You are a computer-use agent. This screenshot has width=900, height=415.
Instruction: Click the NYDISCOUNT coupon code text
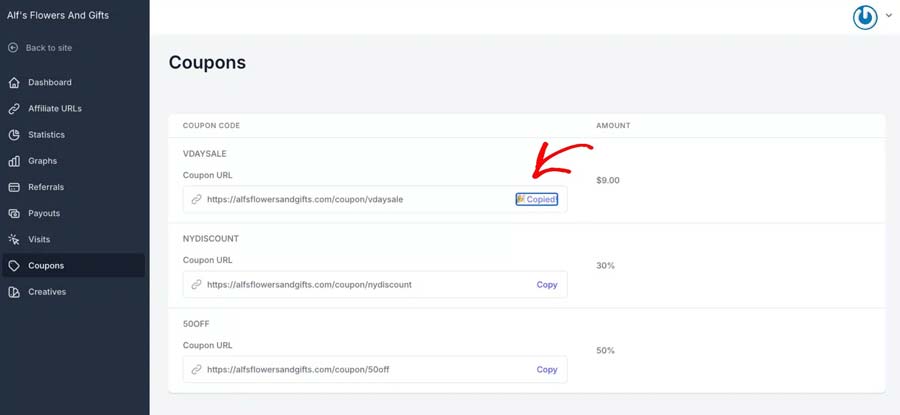pos(211,239)
